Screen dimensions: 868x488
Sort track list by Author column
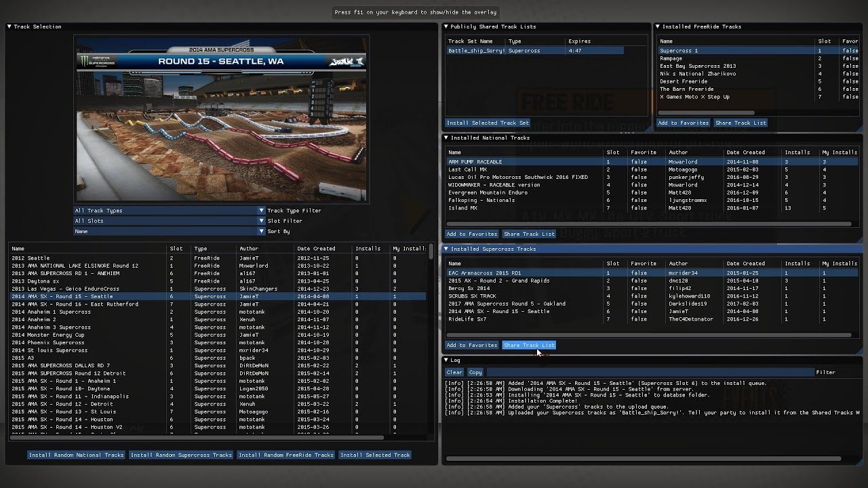point(249,249)
